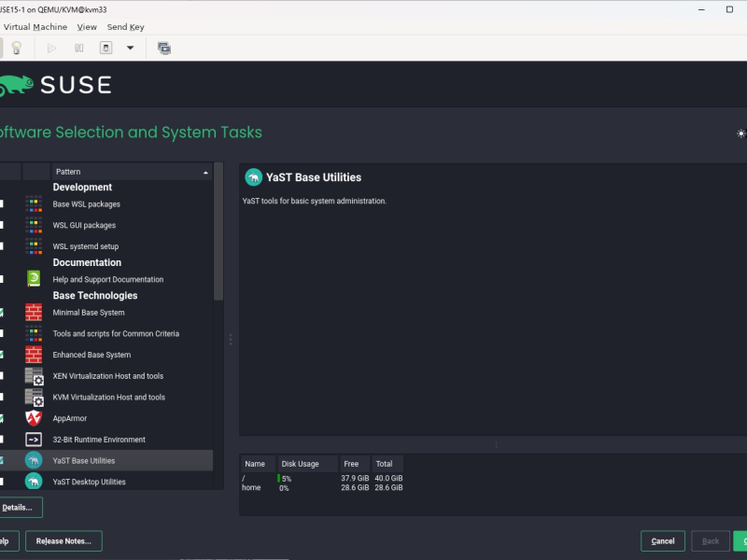The image size is (747, 560).
Task: Click the Minimal Base System brick wall icon
Action: point(34,313)
